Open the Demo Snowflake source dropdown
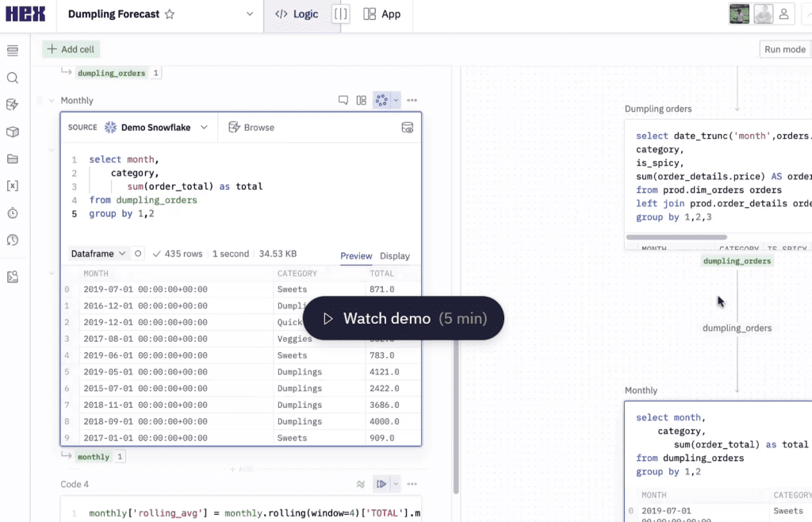The width and height of the screenshot is (812, 522). coord(157,127)
